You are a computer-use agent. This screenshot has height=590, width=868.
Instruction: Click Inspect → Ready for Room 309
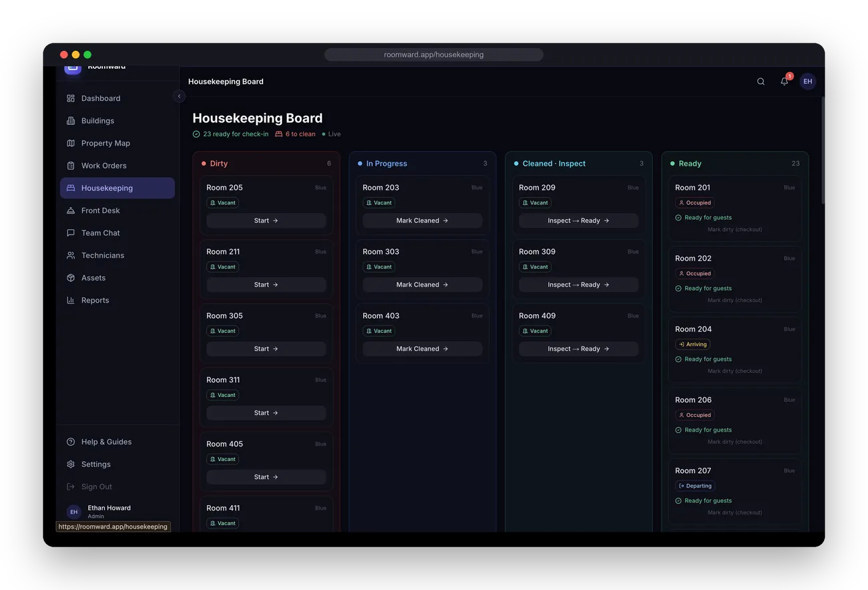point(579,285)
